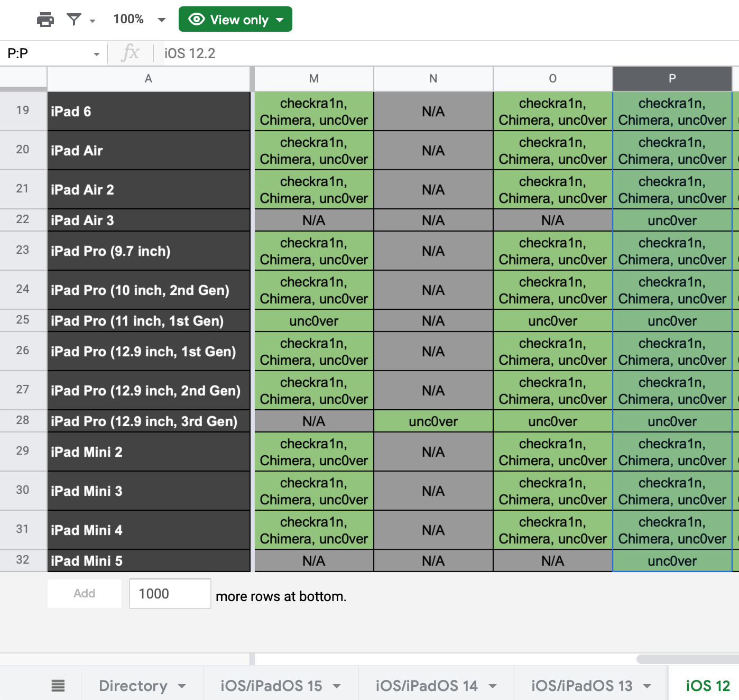Open the Directory tab dropdown arrow
The height and width of the screenshot is (700, 739).
[182, 686]
